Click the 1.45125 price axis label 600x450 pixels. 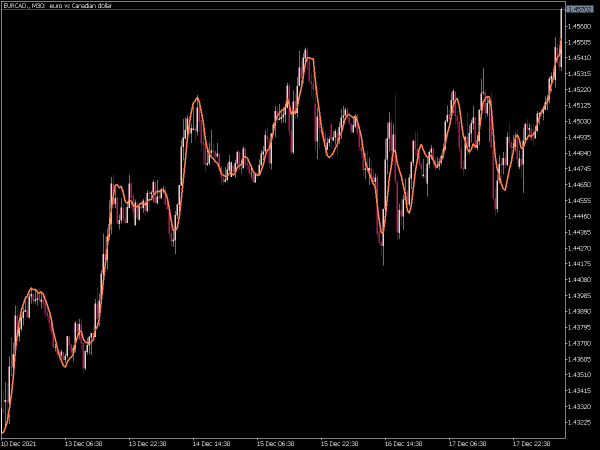[x=580, y=105]
